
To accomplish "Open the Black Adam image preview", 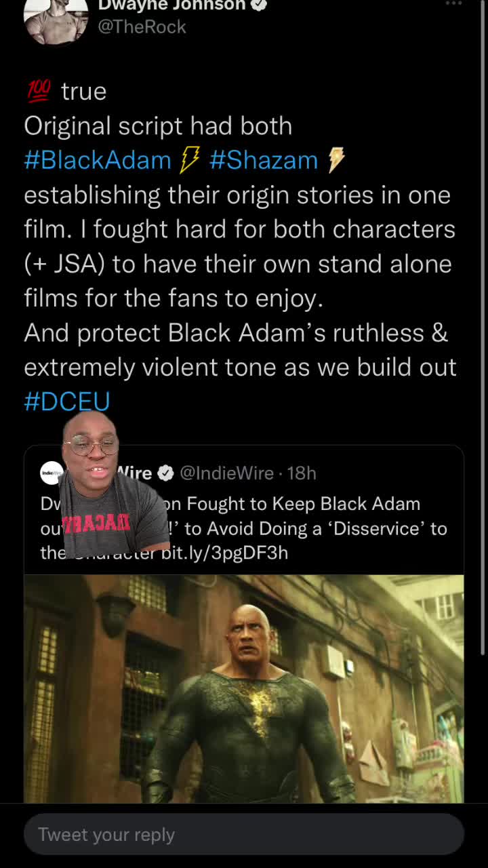I will click(x=244, y=689).
